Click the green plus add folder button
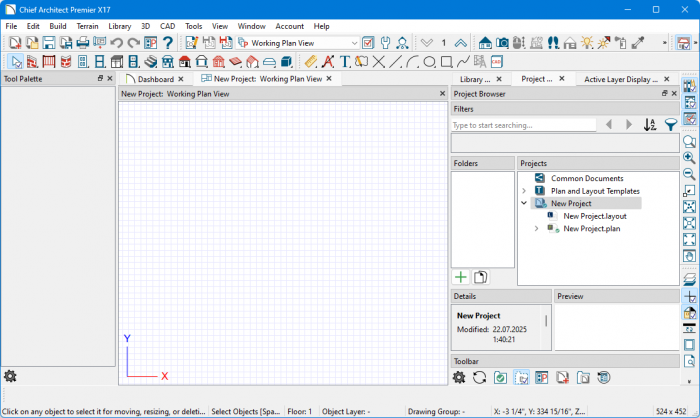The height and width of the screenshot is (418, 700). tap(461, 277)
